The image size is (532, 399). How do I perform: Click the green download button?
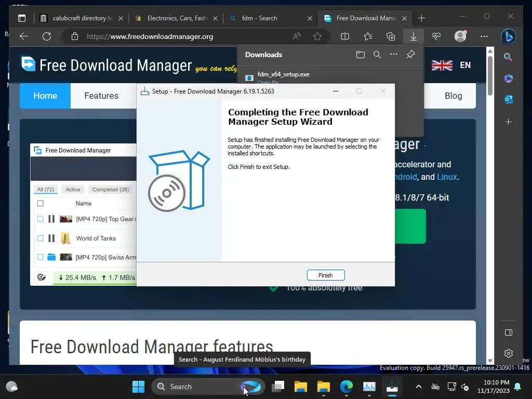pos(410,226)
